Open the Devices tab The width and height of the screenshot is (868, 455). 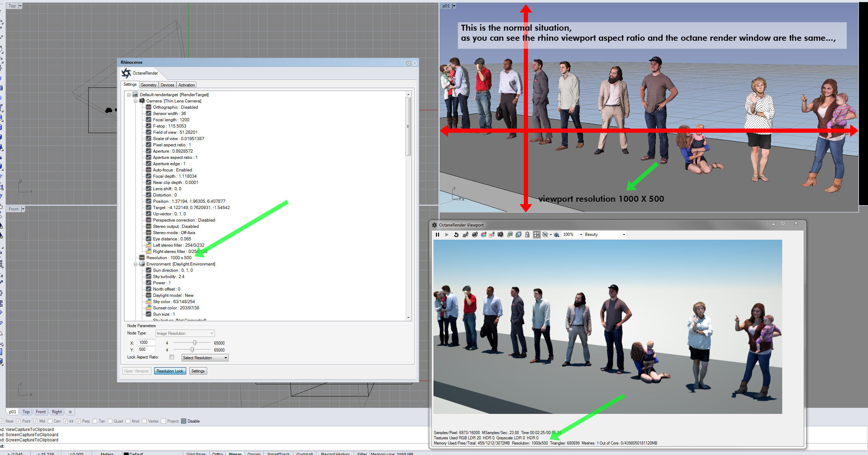tap(167, 85)
